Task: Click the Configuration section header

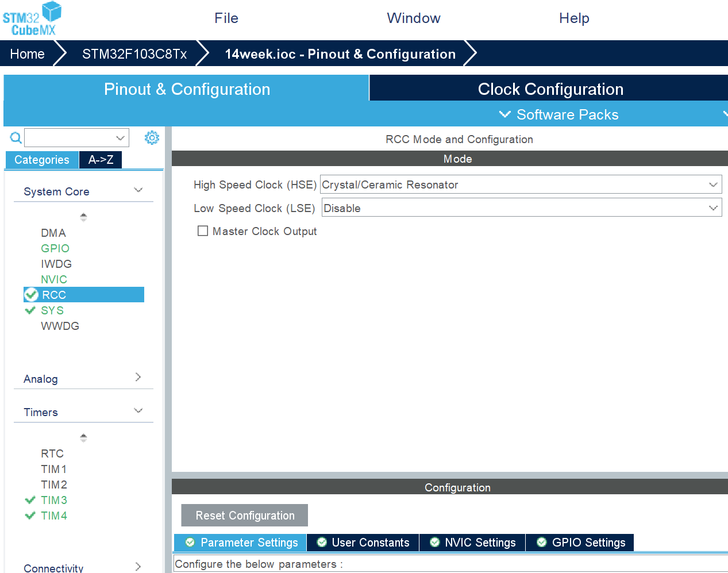Action: pos(450,487)
